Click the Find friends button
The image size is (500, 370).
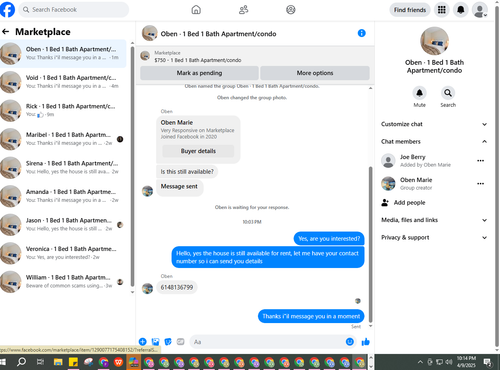[x=410, y=10]
